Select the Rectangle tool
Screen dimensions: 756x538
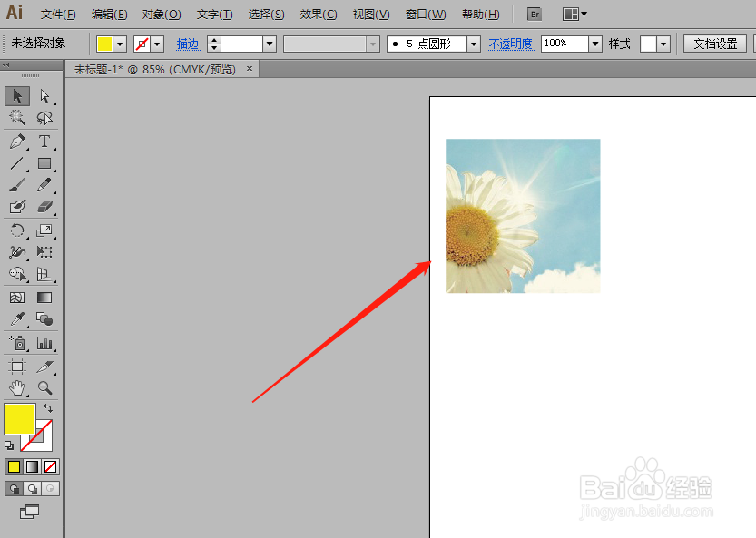pyautogui.click(x=44, y=163)
